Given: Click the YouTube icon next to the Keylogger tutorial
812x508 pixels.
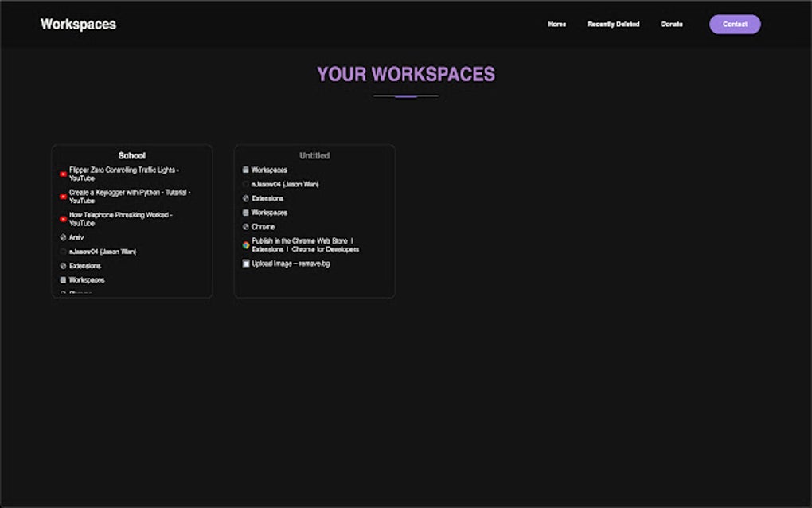Looking at the screenshot, I should click(64, 197).
